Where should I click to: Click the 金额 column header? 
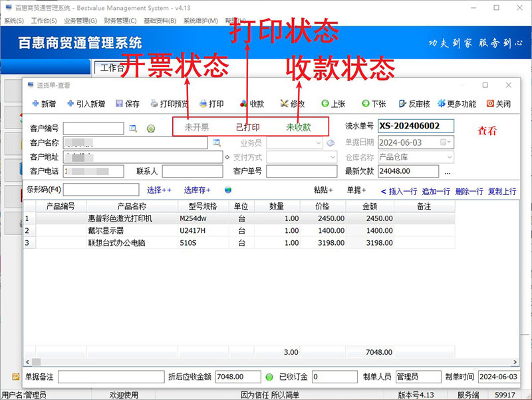pyautogui.click(x=370, y=206)
